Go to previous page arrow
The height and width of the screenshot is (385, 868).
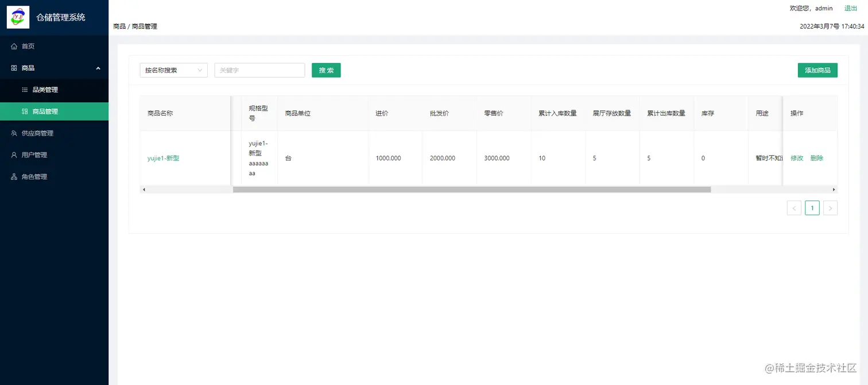(x=794, y=208)
